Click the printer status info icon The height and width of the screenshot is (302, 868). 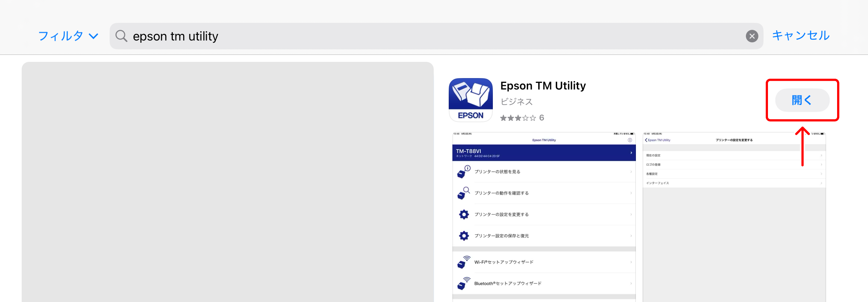(x=464, y=172)
